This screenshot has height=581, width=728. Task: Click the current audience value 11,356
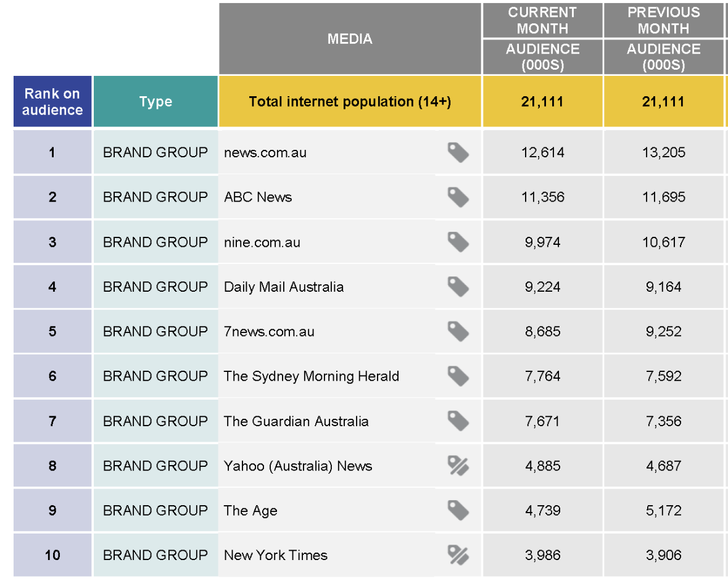542,197
